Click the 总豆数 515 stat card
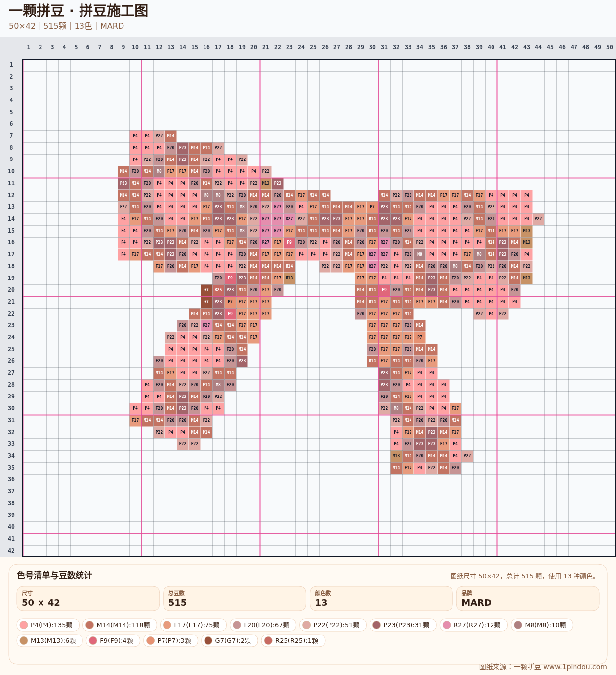The width and height of the screenshot is (616, 675). [235, 598]
